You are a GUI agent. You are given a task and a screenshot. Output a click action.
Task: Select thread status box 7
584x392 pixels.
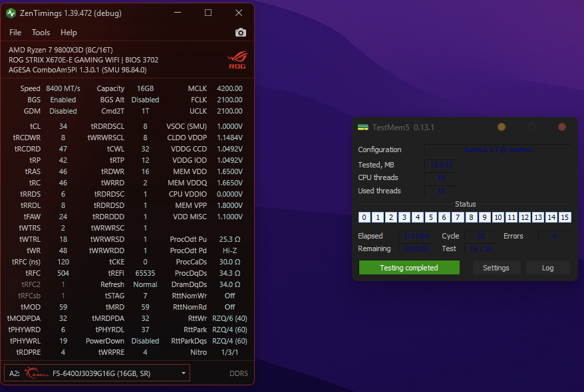point(458,217)
